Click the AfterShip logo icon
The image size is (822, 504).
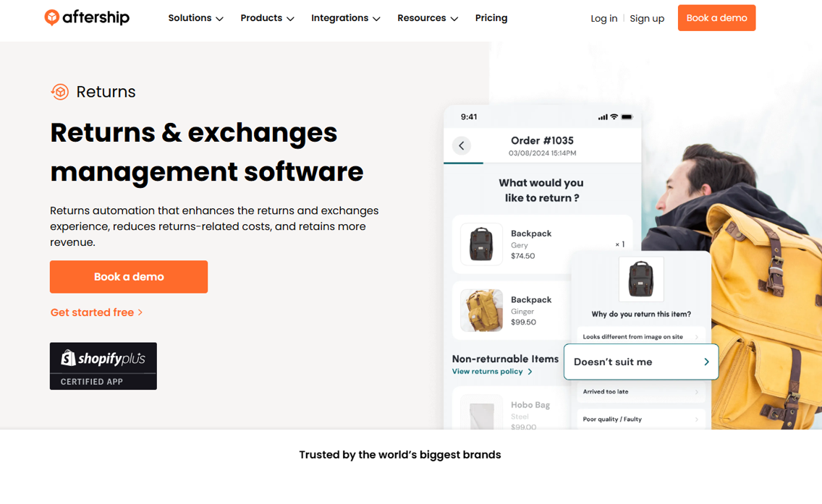51,17
